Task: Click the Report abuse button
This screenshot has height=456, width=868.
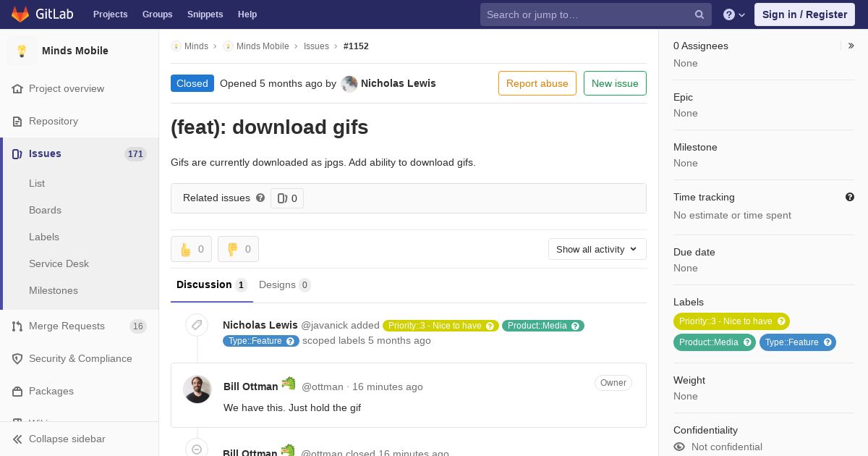Action: (537, 83)
